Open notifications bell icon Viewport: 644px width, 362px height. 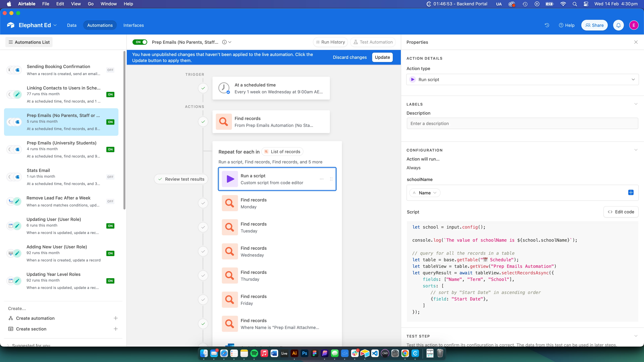[618, 25]
